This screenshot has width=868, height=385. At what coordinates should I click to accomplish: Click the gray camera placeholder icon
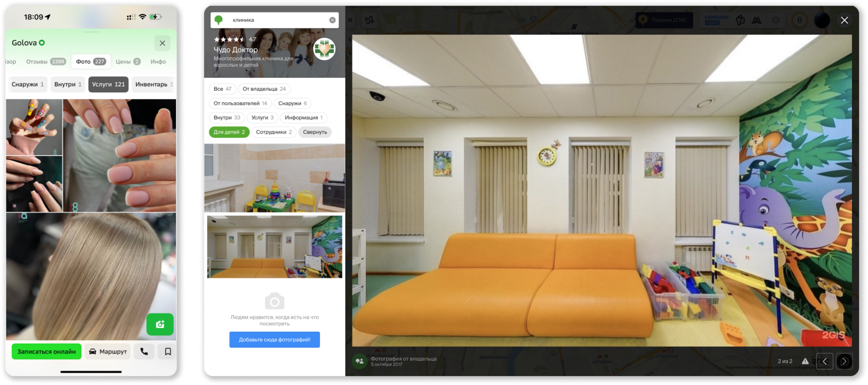tap(275, 301)
